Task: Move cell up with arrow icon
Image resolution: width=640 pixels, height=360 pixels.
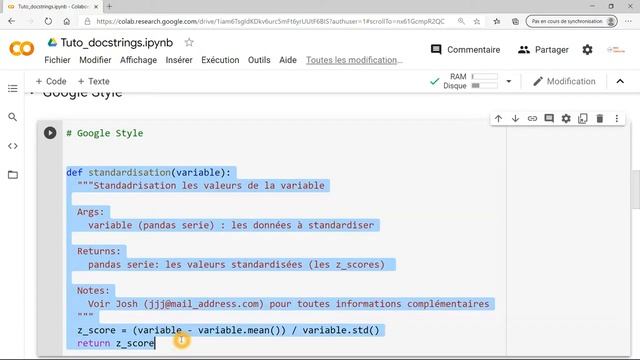Action: pyautogui.click(x=498, y=118)
